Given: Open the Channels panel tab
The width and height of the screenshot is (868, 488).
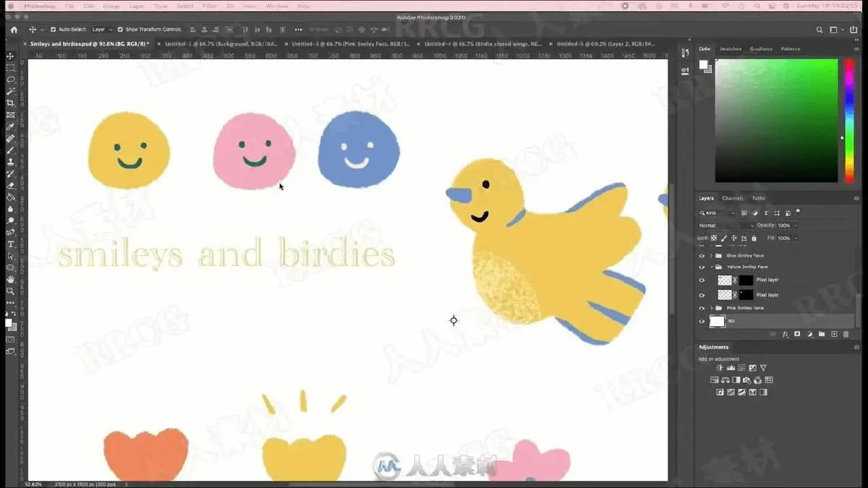Looking at the screenshot, I should pos(733,198).
